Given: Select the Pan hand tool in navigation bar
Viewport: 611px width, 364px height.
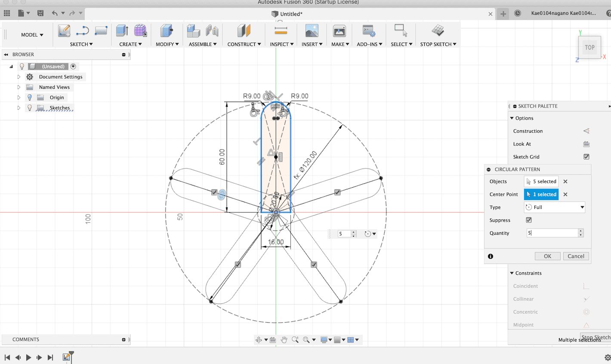Looking at the screenshot, I should [x=284, y=340].
